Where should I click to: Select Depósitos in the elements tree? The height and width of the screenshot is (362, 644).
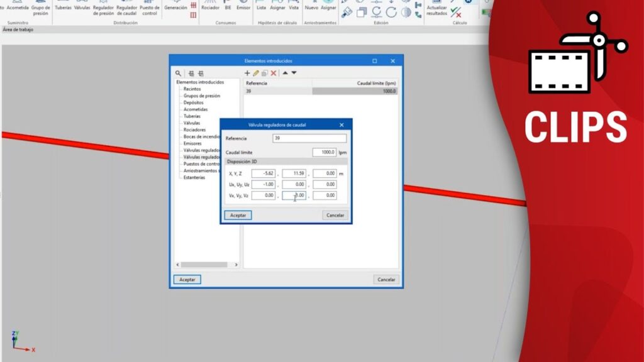tap(193, 102)
